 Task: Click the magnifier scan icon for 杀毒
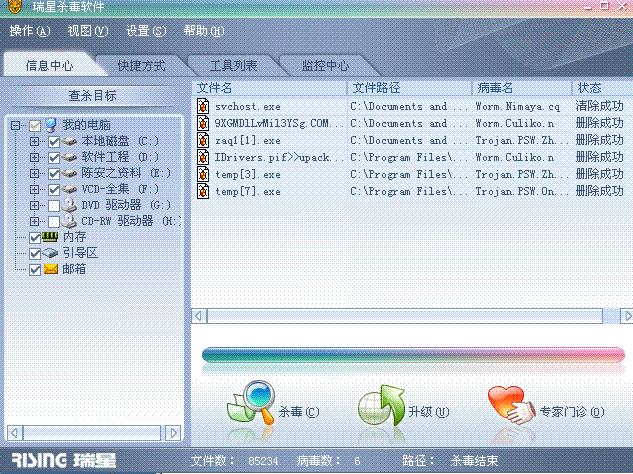(x=251, y=402)
